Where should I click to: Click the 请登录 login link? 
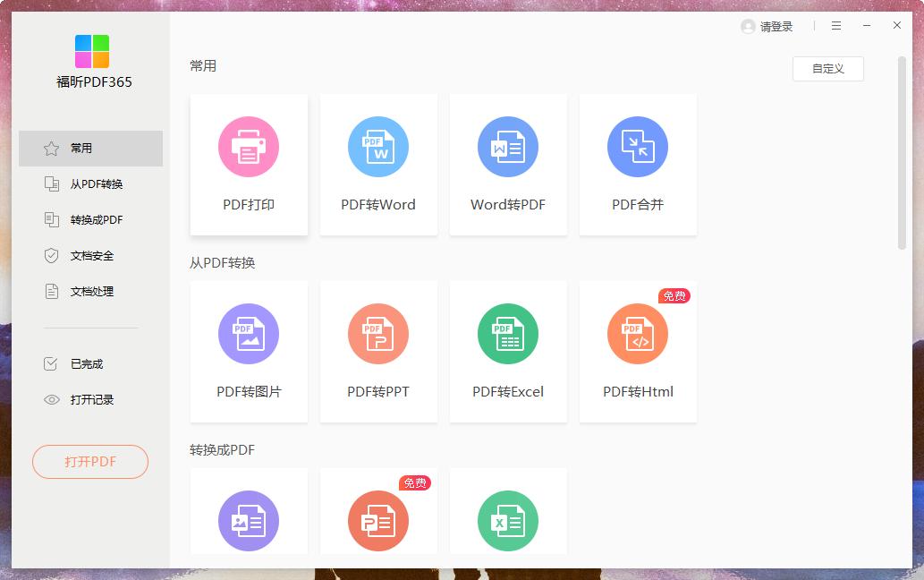pos(776,27)
